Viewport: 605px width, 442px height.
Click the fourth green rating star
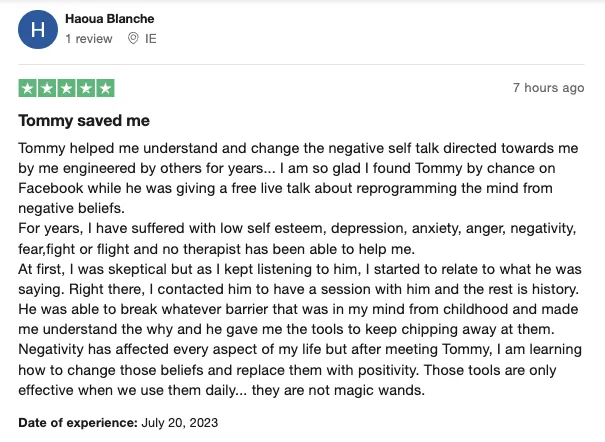click(86, 88)
